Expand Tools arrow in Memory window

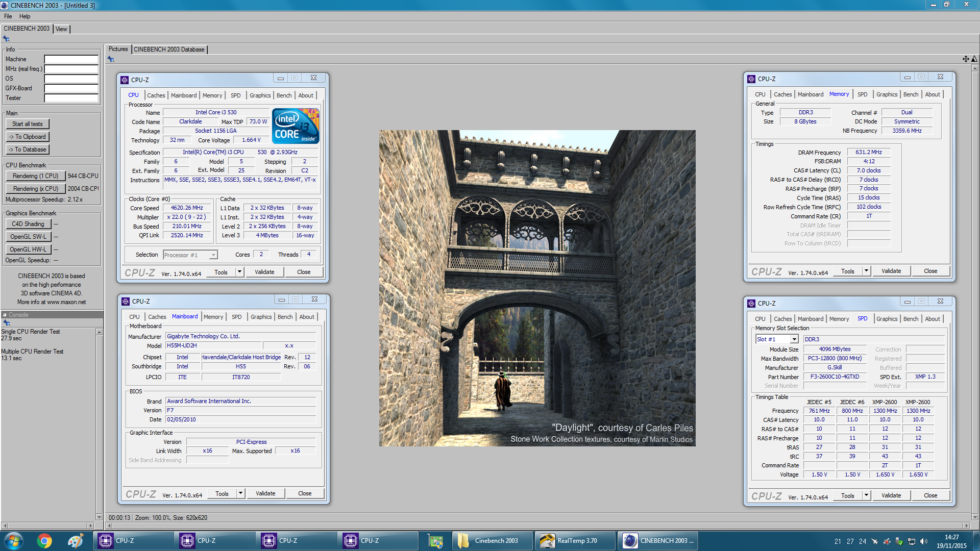(x=866, y=271)
